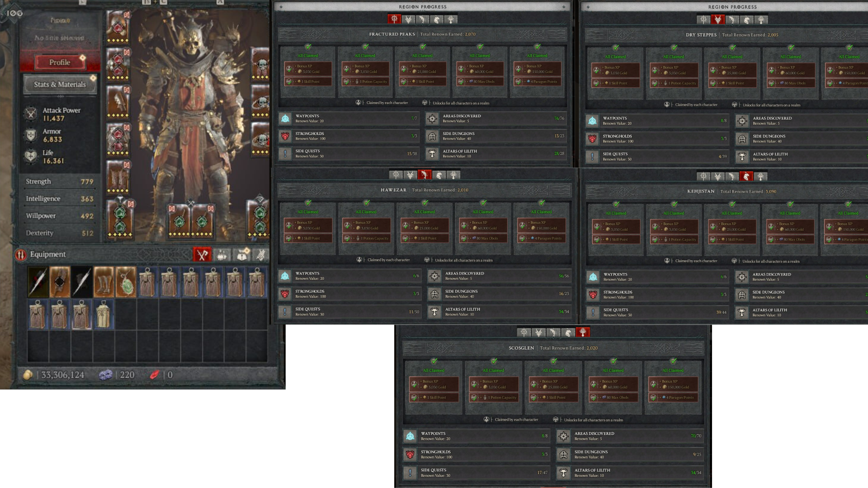Select the green amulet in inventory

click(126, 282)
